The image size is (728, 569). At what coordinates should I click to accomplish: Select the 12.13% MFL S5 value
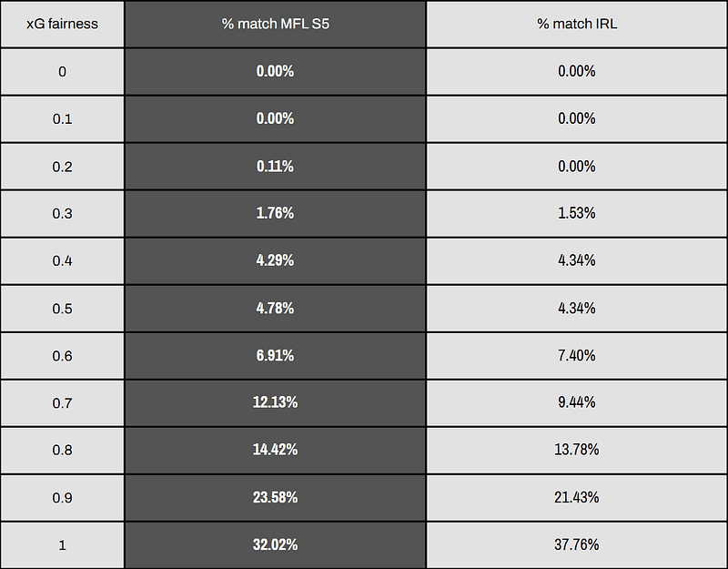pyautogui.click(x=276, y=402)
